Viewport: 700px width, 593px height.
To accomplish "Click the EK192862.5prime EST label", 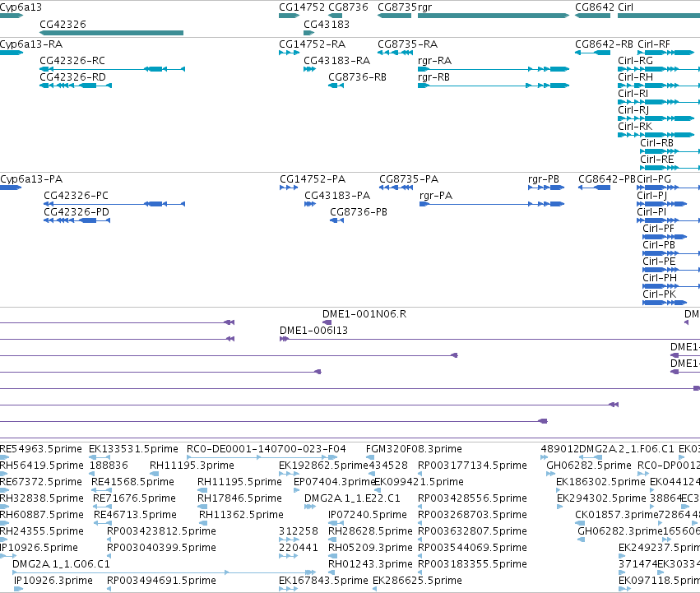I will click(x=323, y=466).
